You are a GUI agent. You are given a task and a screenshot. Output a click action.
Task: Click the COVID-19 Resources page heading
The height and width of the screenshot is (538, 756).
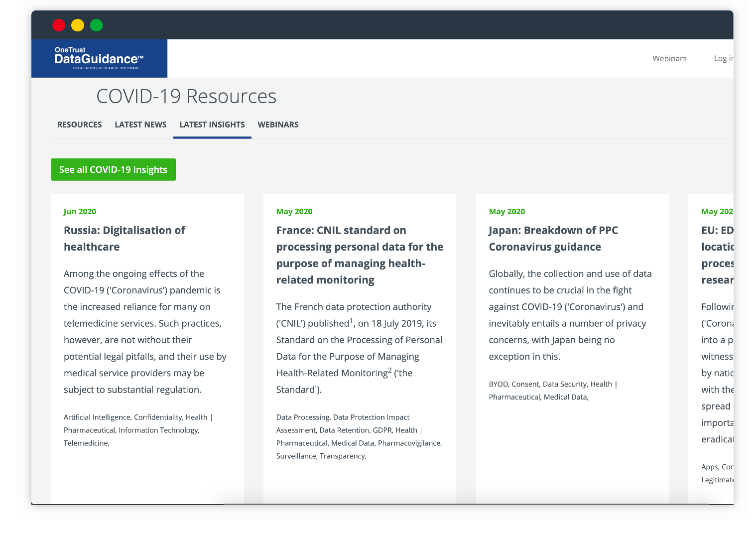click(x=186, y=97)
